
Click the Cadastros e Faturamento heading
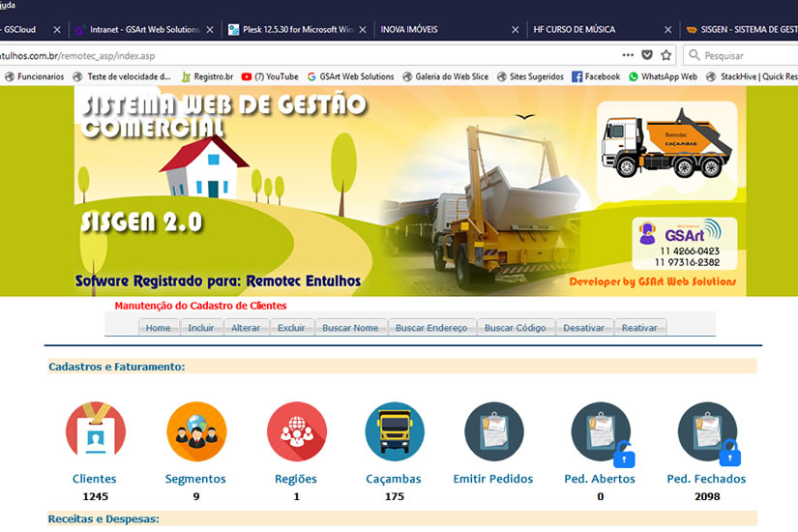tap(116, 367)
